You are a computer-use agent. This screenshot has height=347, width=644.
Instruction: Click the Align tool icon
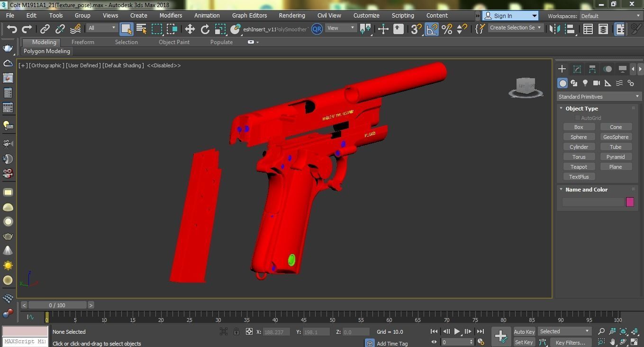click(x=570, y=29)
